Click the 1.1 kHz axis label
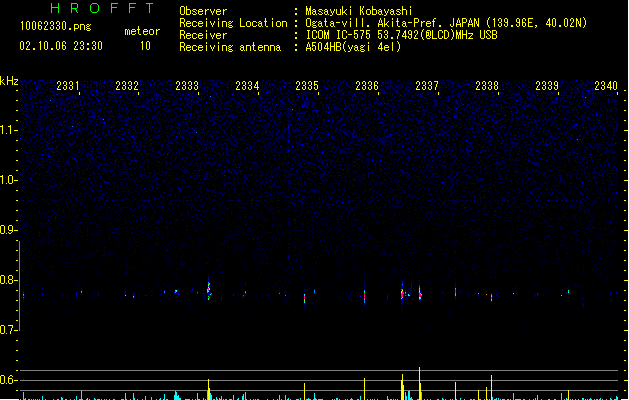The width and height of the screenshot is (629, 400). 8,130
